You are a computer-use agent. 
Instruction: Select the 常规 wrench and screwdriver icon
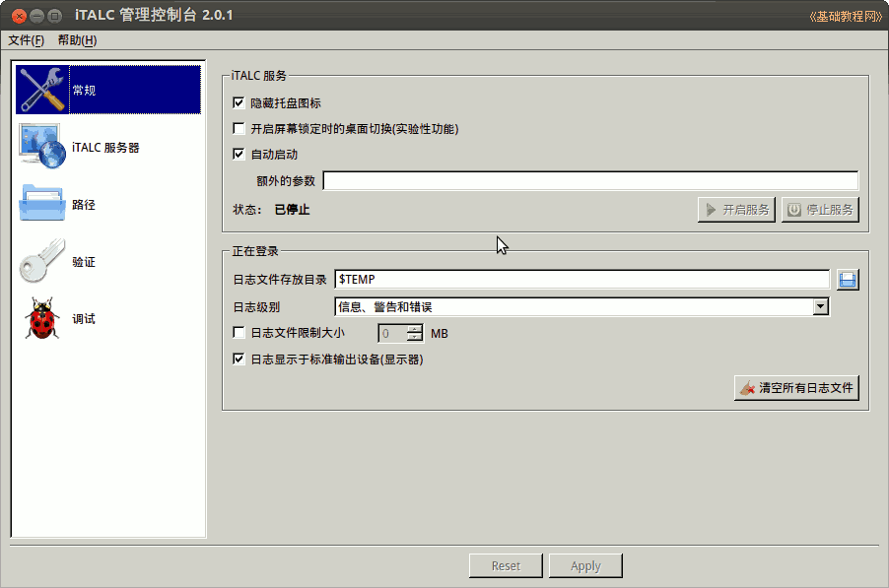(42, 90)
